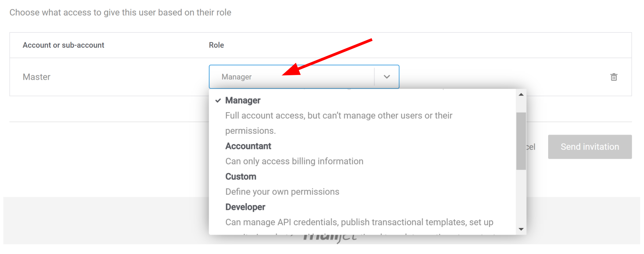The height and width of the screenshot is (254, 644).
Task: Click the Account or sub-account header
Action: (63, 45)
